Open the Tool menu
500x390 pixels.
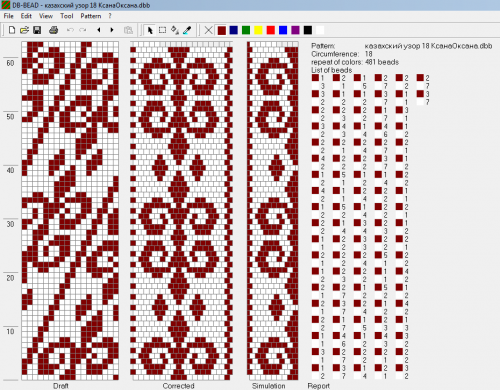[67, 16]
